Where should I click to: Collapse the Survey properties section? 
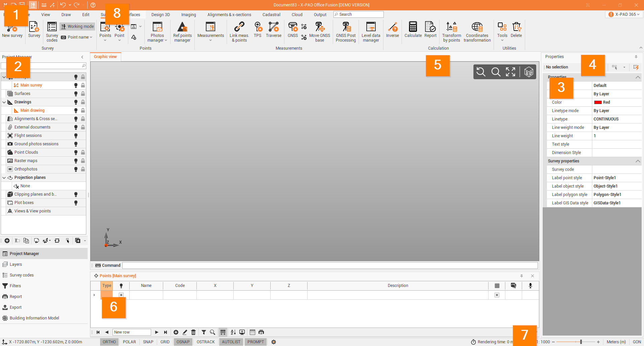tap(638, 161)
